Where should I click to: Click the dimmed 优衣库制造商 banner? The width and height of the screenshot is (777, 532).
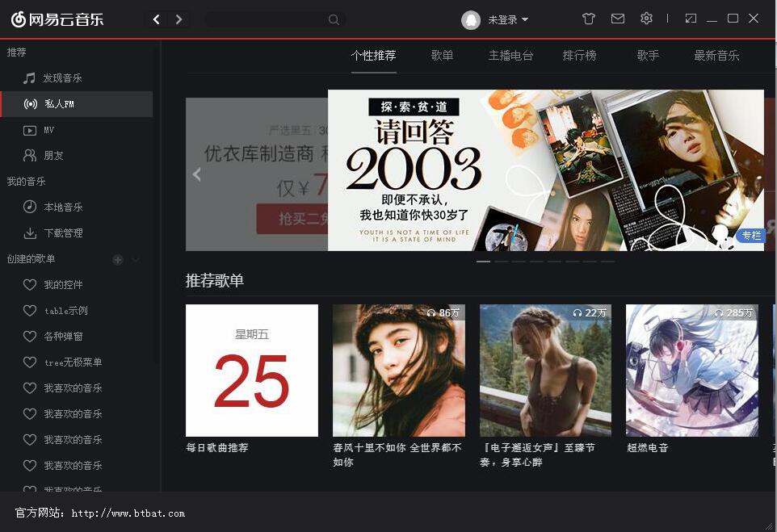(x=257, y=174)
